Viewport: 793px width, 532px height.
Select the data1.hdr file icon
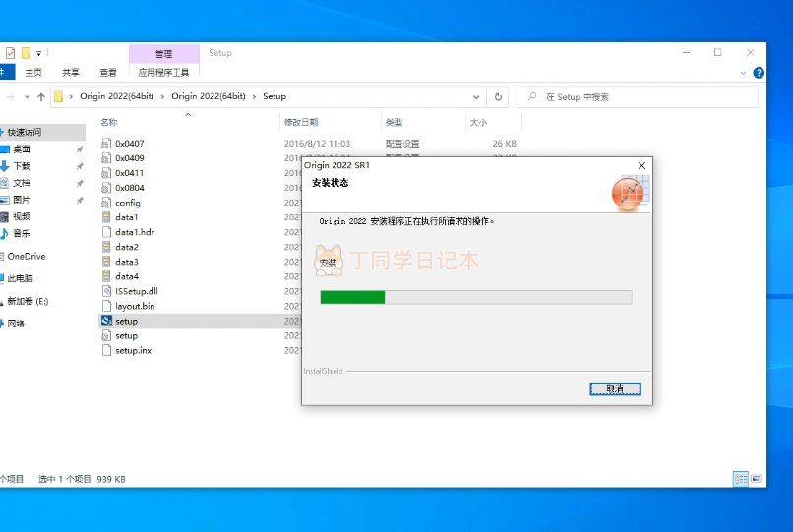point(106,232)
